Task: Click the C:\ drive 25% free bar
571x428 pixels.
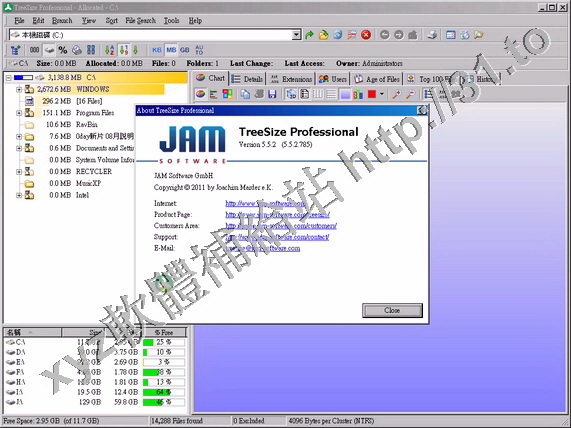Action: click(x=164, y=342)
